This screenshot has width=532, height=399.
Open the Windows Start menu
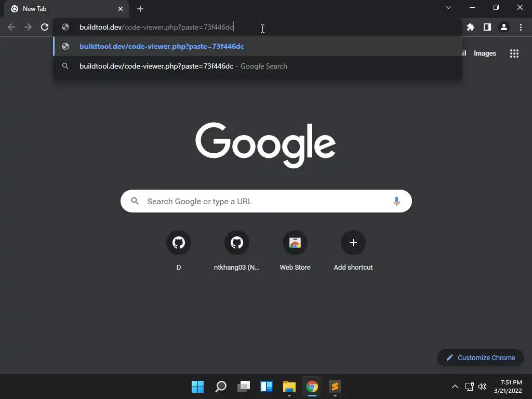(x=197, y=387)
